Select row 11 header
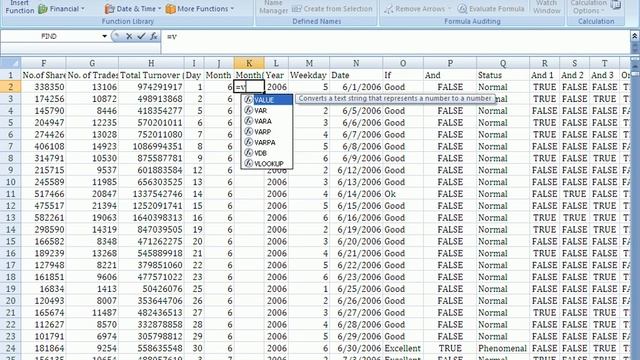 [x=10, y=194]
